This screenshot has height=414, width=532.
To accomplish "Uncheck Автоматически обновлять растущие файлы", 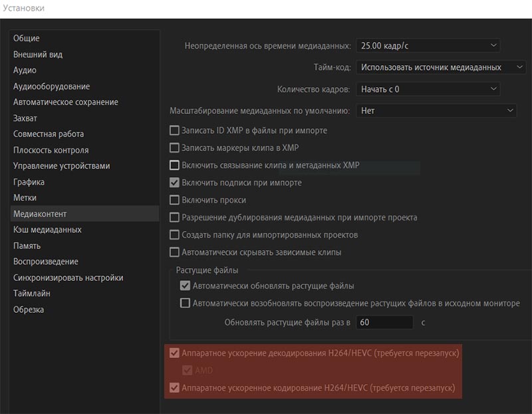I will (186, 286).
